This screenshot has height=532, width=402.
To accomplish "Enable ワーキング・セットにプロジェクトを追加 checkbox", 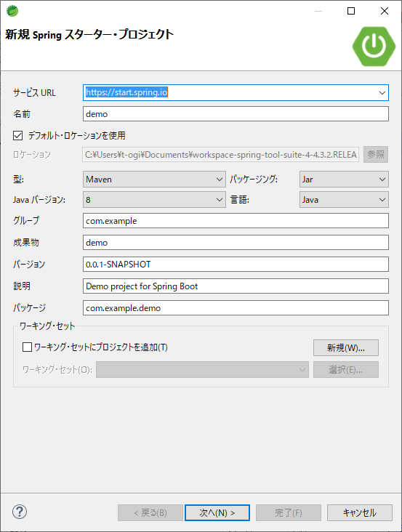I will pyautogui.click(x=27, y=347).
